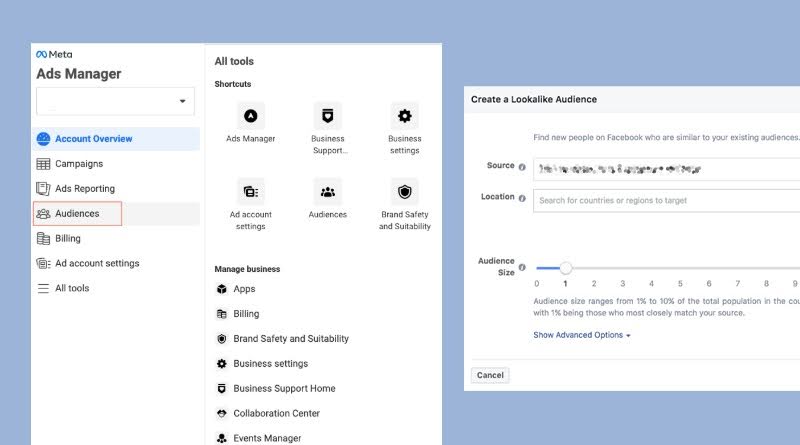Click the Location search field
The width and height of the screenshot is (800, 445).
(667, 201)
